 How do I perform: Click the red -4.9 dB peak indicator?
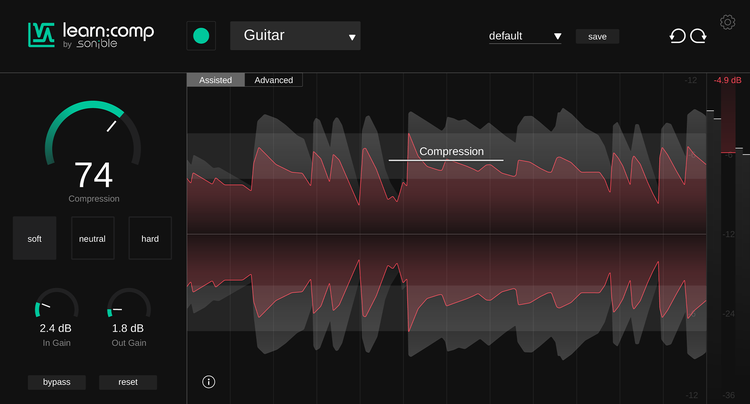729,80
